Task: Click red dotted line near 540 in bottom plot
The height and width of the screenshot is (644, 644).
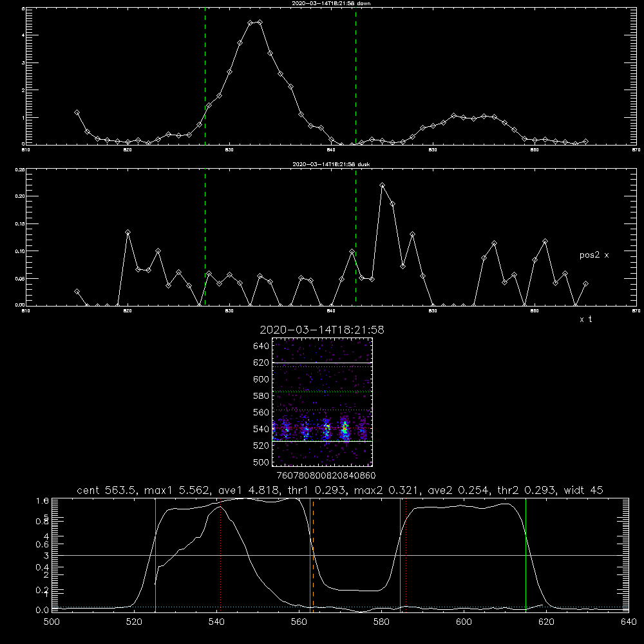Action: point(220,554)
